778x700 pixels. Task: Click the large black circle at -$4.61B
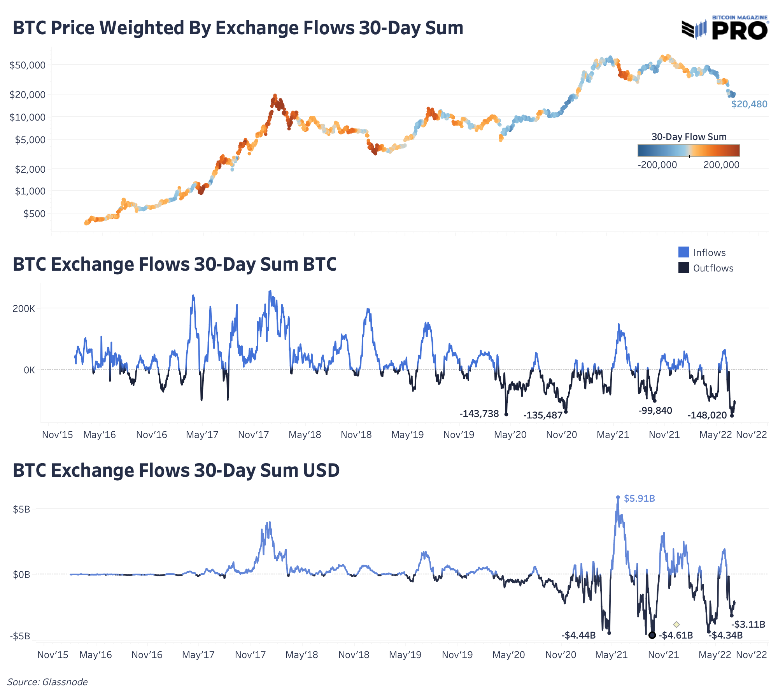tap(652, 635)
